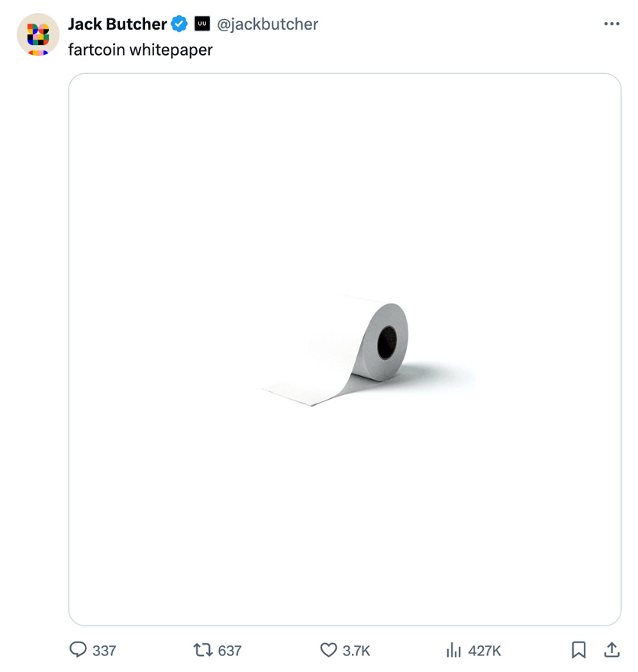Click the Jack Butcher display name
The width and height of the screenshot is (638, 672).
click(x=117, y=24)
